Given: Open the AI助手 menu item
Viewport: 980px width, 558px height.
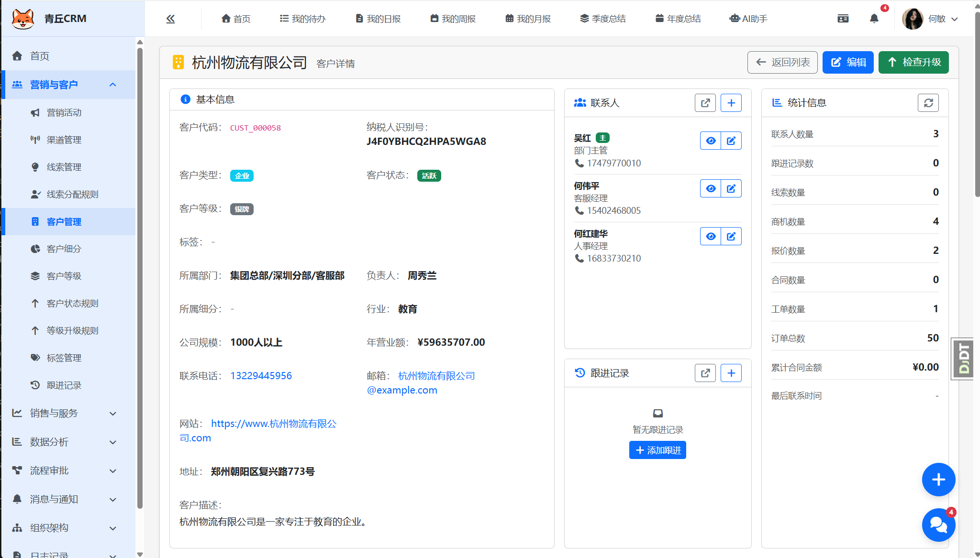Looking at the screenshot, I should tap(748, 18).
